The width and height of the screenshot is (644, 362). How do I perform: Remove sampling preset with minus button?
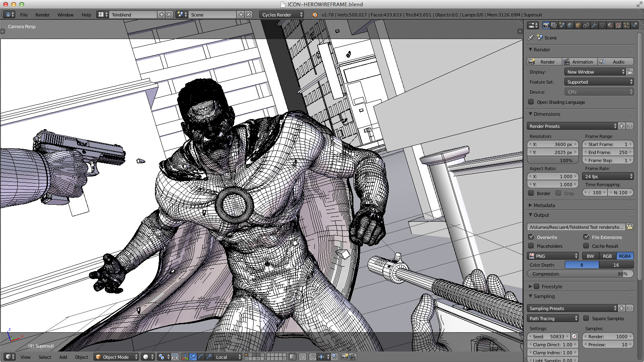[x=630, y=308]
